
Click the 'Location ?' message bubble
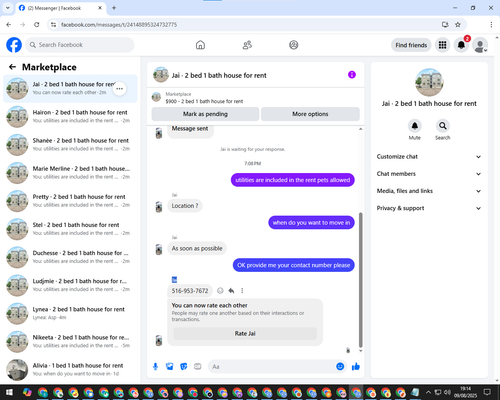click(x=185, y=206)
